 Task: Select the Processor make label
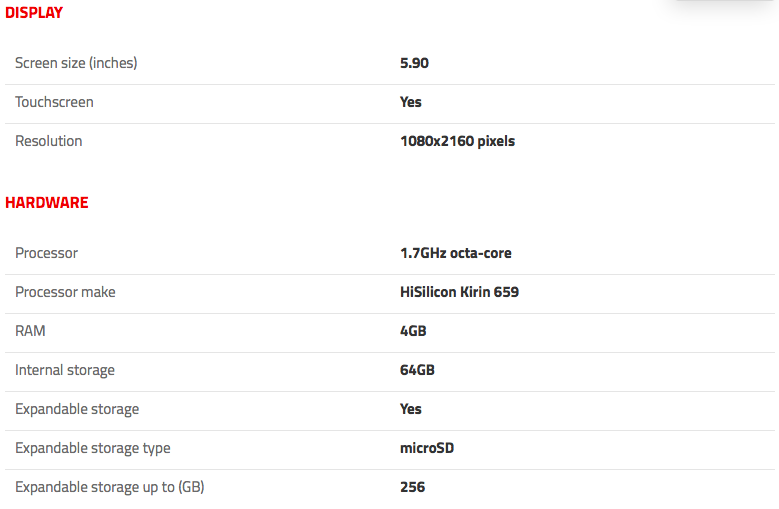(65, 292)
